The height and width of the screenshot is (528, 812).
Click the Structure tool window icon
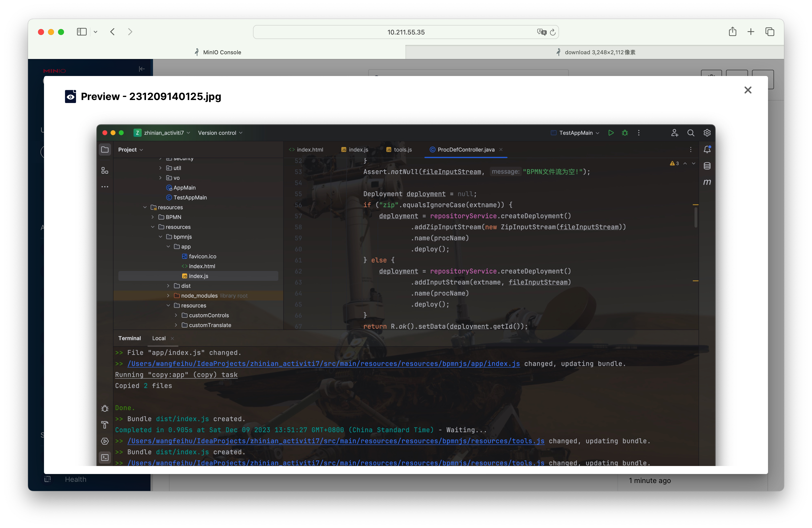pos(105,170)
